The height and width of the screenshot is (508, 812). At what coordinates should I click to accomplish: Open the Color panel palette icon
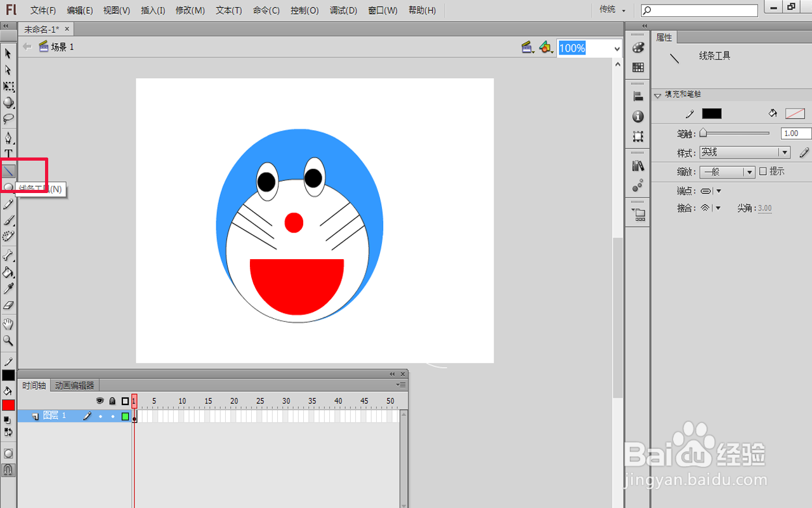[638, 48]
